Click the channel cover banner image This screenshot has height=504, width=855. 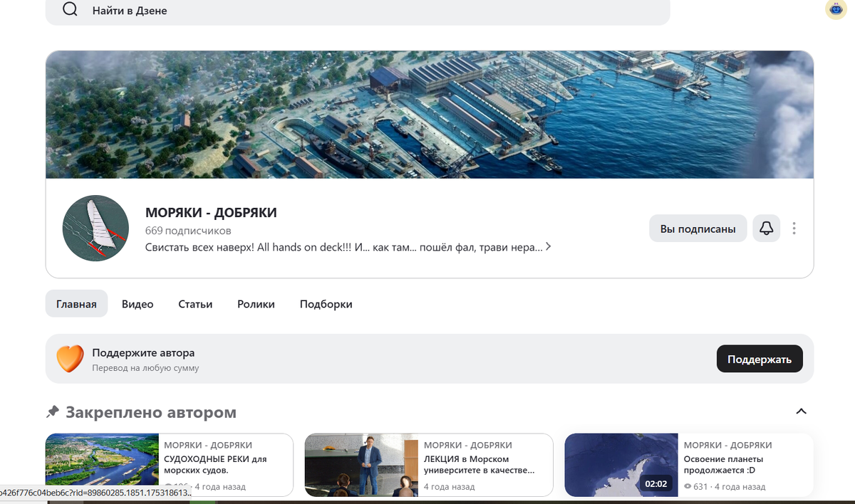[430, 115]
